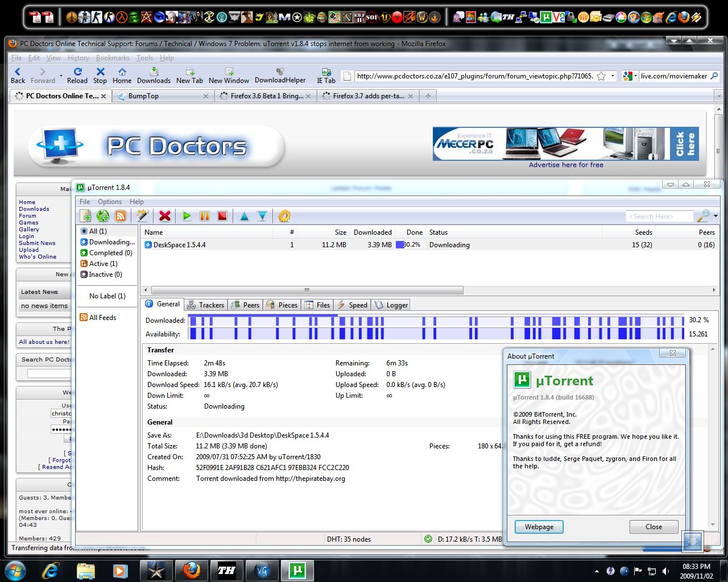Remove the torrent with the red X icon

pos(165,216)
